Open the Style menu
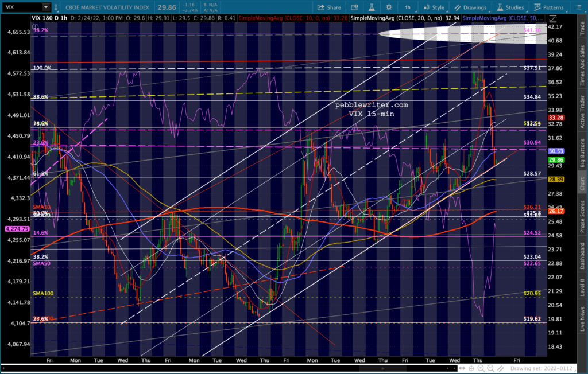588x374 pixels. pyautogui.click(x=434, y=7)
